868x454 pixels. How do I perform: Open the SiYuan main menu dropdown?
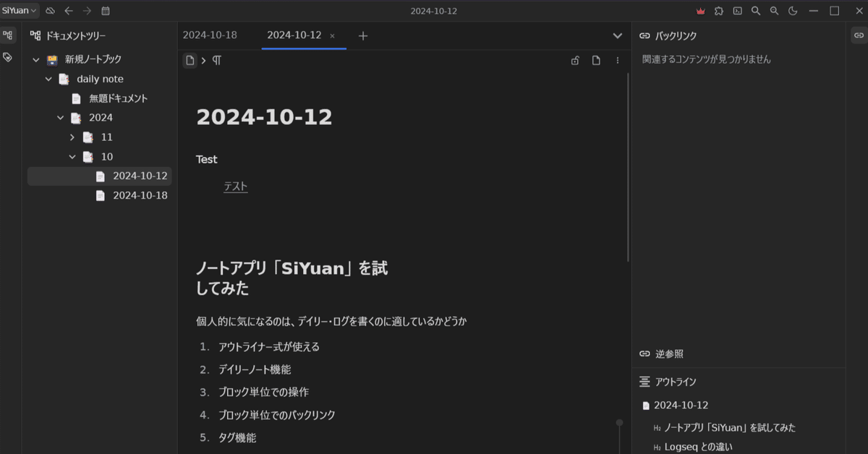pos(20,11)
